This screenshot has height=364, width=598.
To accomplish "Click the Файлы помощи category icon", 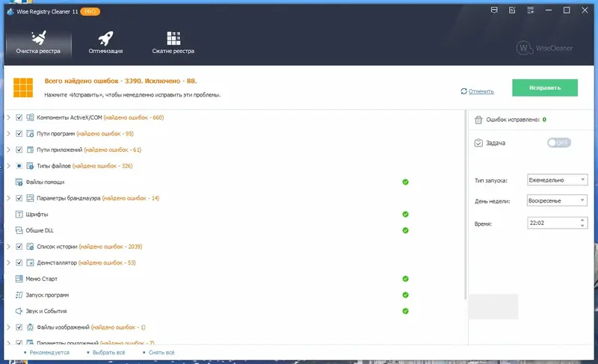I will [19, 182].
